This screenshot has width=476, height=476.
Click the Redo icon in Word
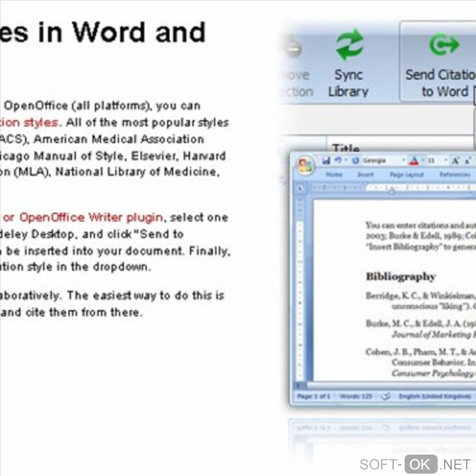click(356, 160)
